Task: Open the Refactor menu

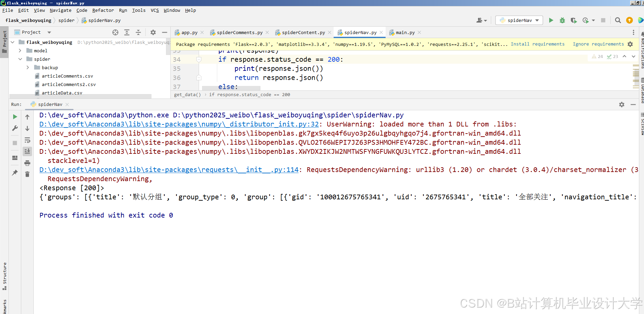Action: click(x=103, y=10)
